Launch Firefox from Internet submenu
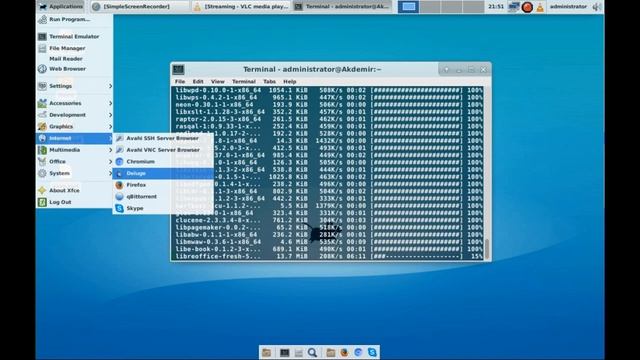640x360 pixels. (x=163, y=185)
